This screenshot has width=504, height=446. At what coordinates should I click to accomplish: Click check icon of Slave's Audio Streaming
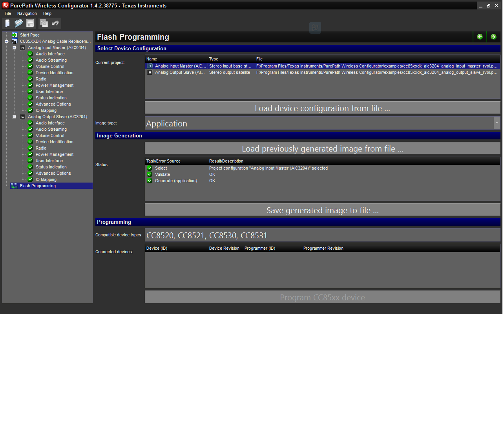(x=30, y=129)
